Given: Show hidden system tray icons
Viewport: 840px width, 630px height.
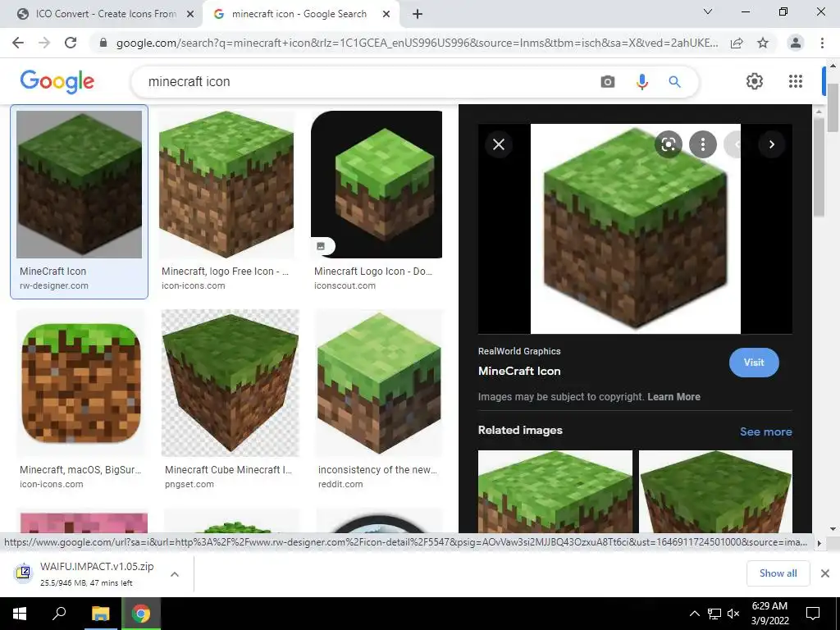Looking at the screenshot, I should pos(694,614).
